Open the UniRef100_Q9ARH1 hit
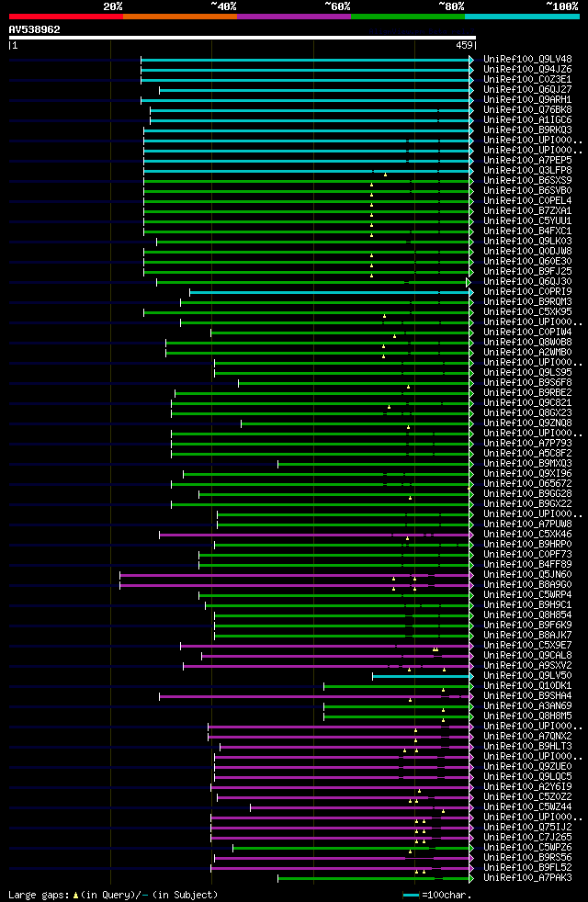 [x=527, y=99]
